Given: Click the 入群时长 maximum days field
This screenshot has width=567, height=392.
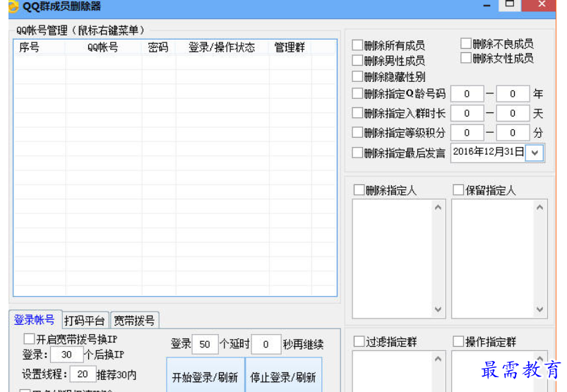Looking at the screenshot, I should click(513, 114).
